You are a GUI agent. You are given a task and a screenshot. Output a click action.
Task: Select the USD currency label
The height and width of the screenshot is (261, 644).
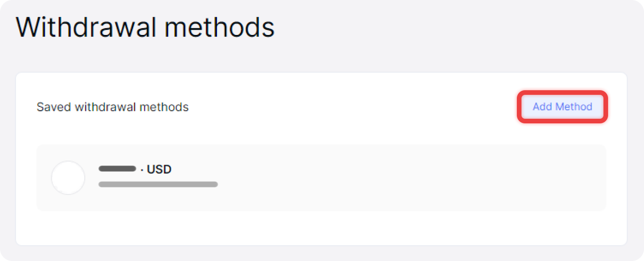(x=159, y=169)
